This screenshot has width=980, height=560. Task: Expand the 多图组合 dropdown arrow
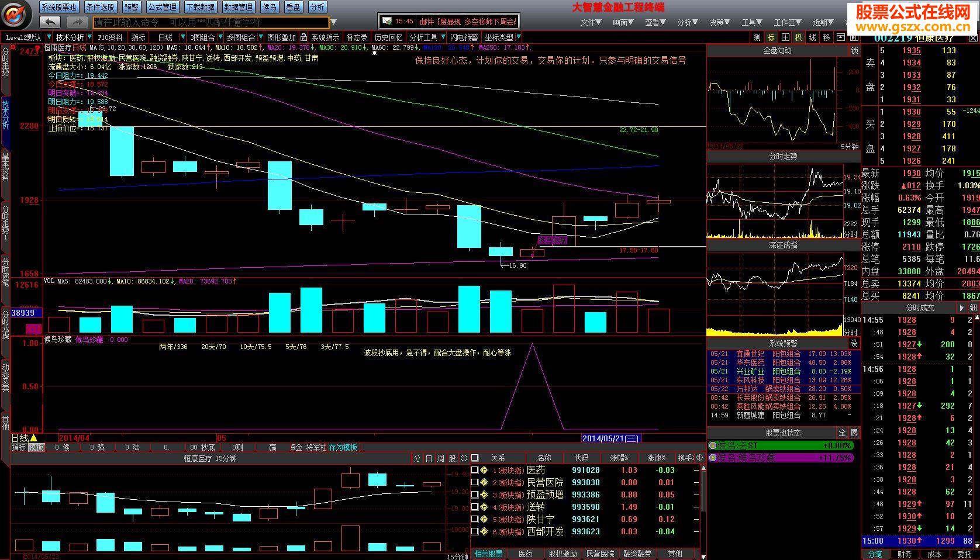260,37
